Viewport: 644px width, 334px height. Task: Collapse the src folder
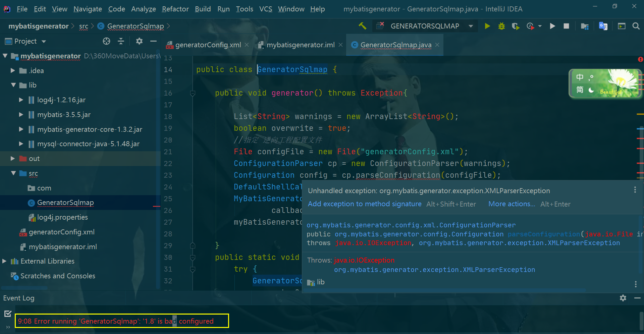(x=13, y=173)
